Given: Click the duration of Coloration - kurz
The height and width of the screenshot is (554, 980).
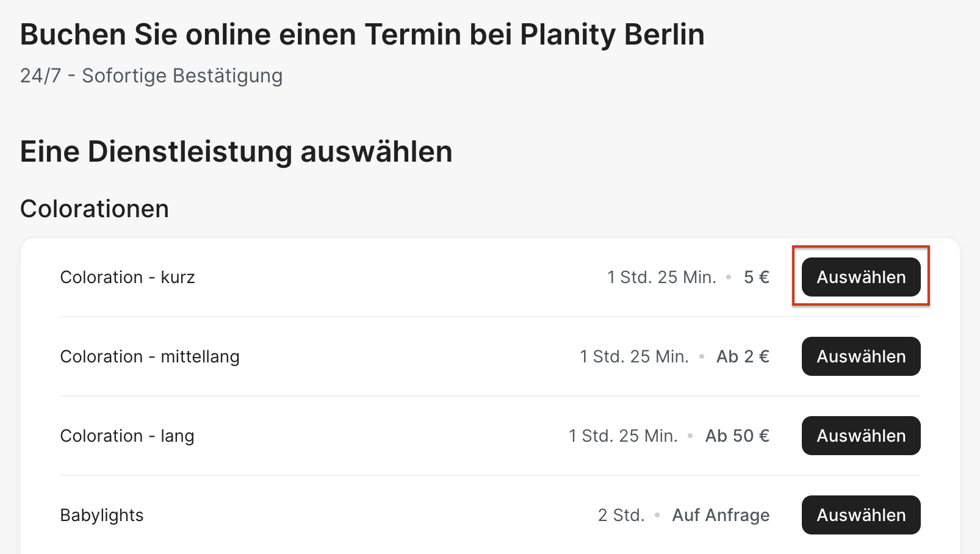Looking at the screenshot, I should 661,277.
